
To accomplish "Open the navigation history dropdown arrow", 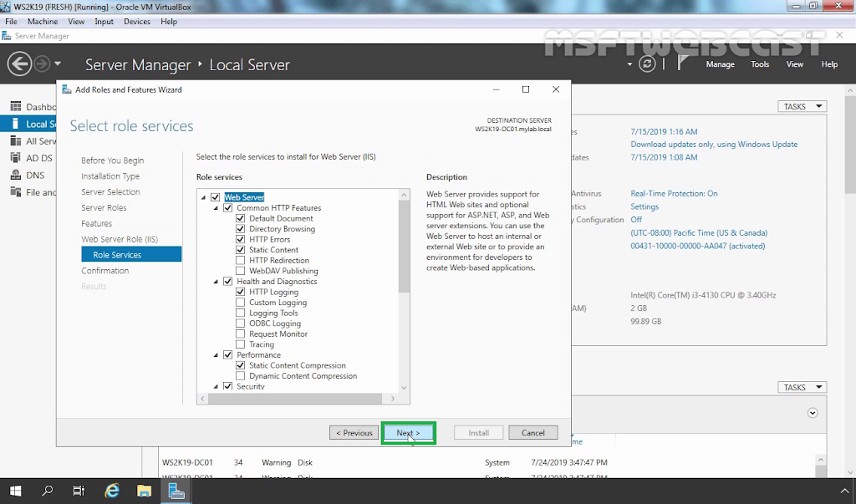I will click(58, 64).
